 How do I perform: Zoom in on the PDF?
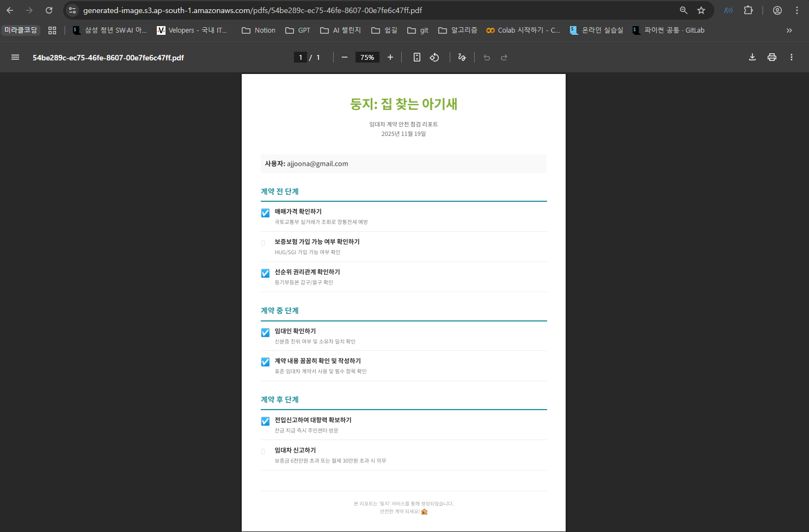[x=390, y=57]
